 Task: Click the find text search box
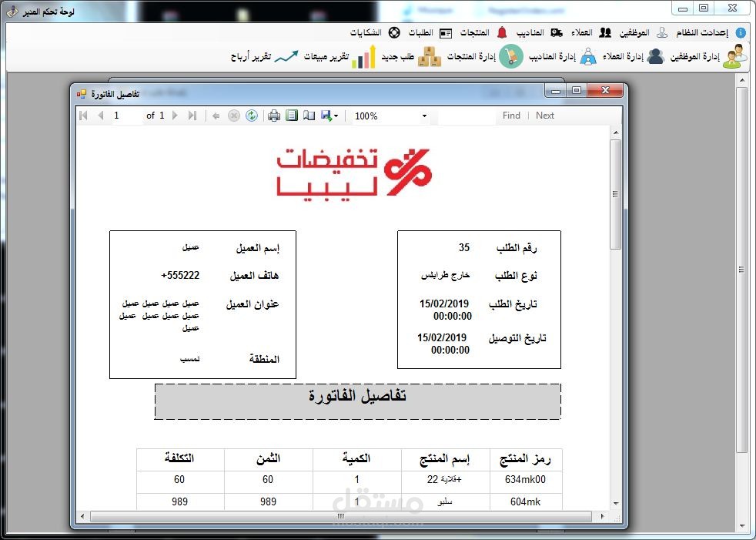[x=467, y=116]
